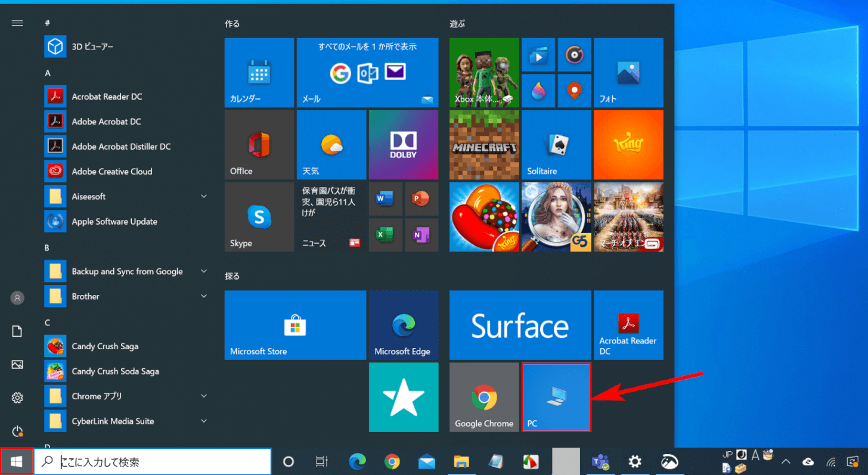Viewport: 868px width, 475px height.
Task: Launch Acrobat Reader DC from app list
Action: coord(126,97)
